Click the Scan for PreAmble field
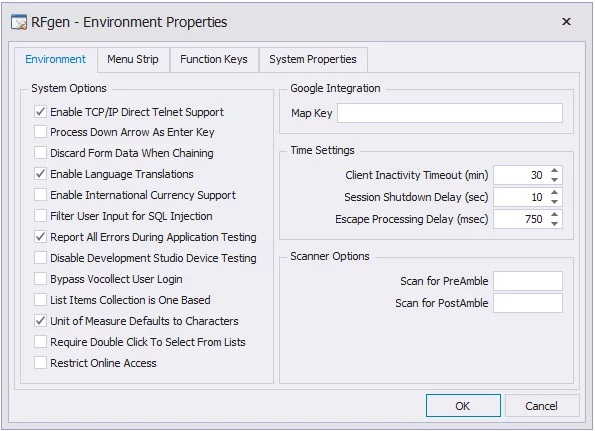 coord(528,281)
